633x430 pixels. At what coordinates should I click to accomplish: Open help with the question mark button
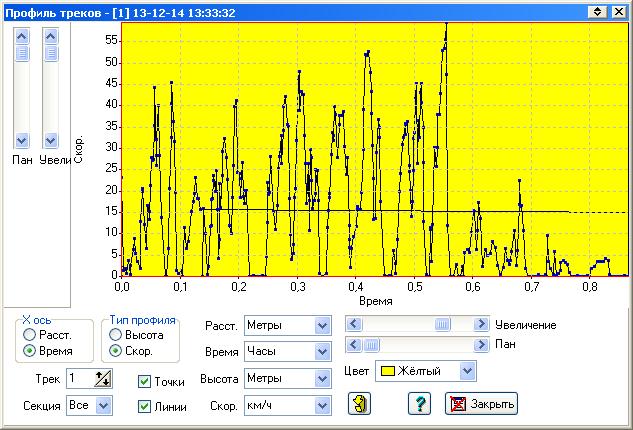(419, 404)
